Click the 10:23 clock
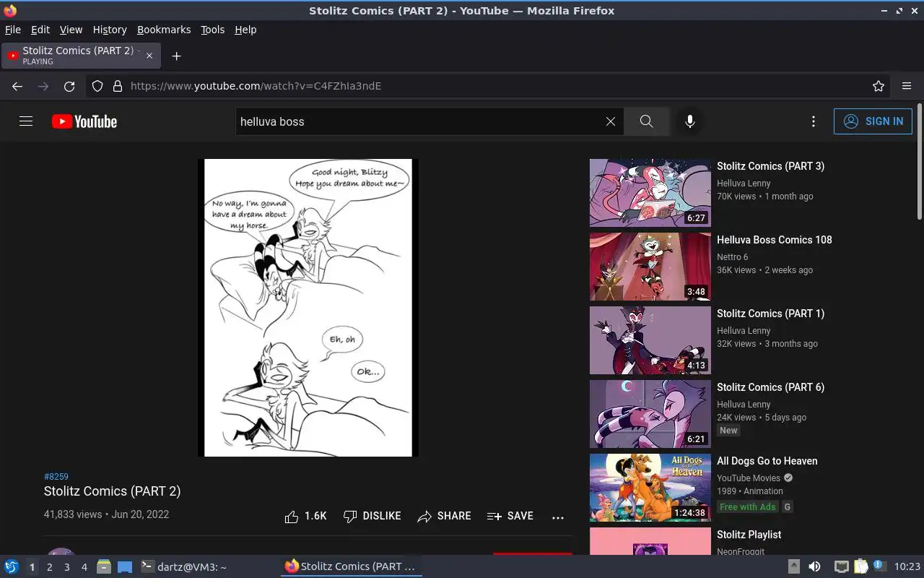The height and width of the screenshot is (578, 924). [907, 567]
